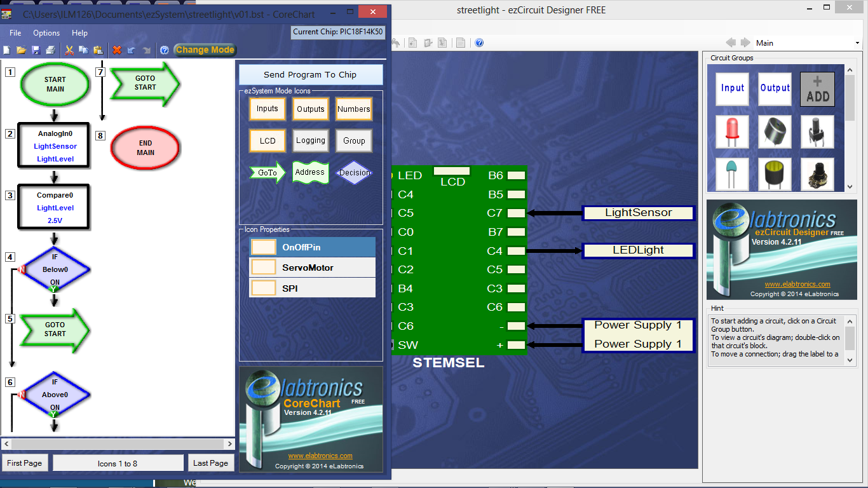The image size is (868, 488).
Task: Choose the red LED circuit component
Action: (x=732, y=132)
